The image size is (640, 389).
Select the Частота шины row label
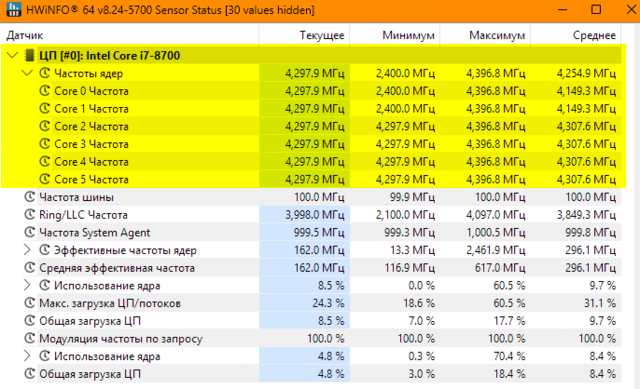(x=76, y=197)
